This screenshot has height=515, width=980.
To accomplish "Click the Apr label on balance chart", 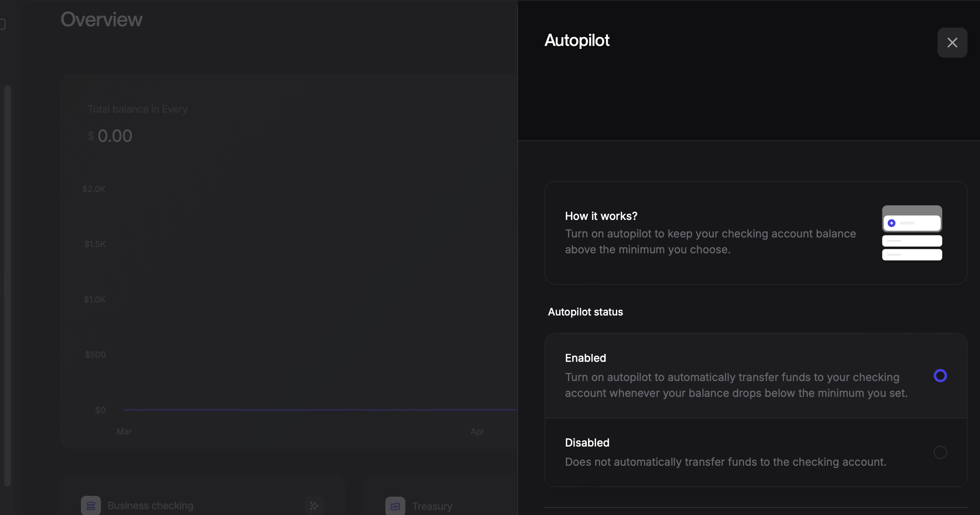I will tap(477, 432).
